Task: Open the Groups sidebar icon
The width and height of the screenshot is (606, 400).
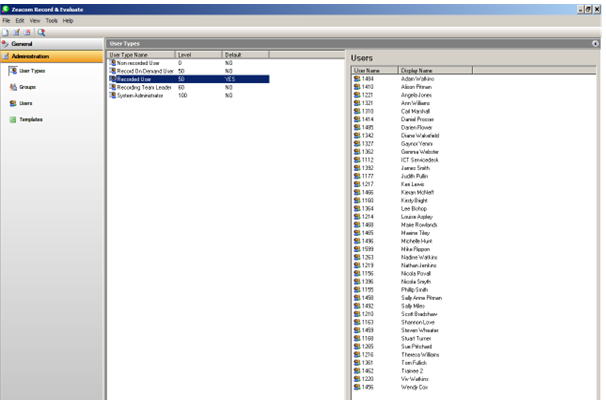Action: 13,87
